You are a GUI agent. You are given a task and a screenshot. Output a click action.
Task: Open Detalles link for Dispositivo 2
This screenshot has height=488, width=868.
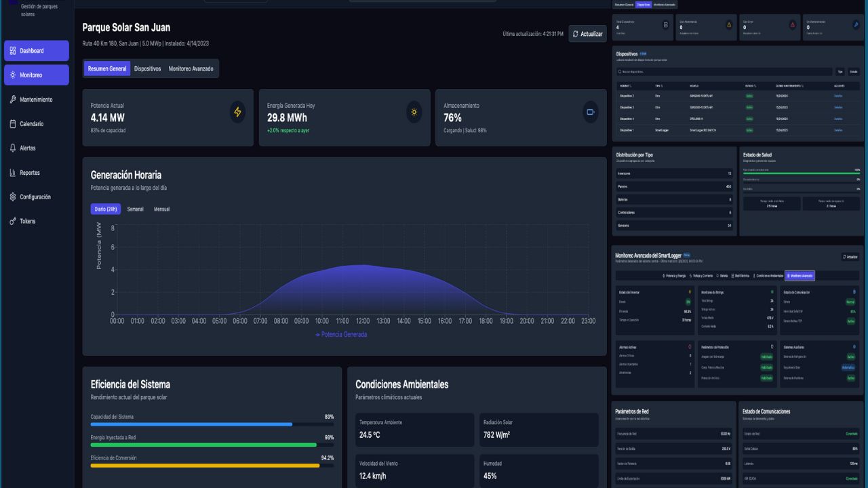click(x=838, y=96)
